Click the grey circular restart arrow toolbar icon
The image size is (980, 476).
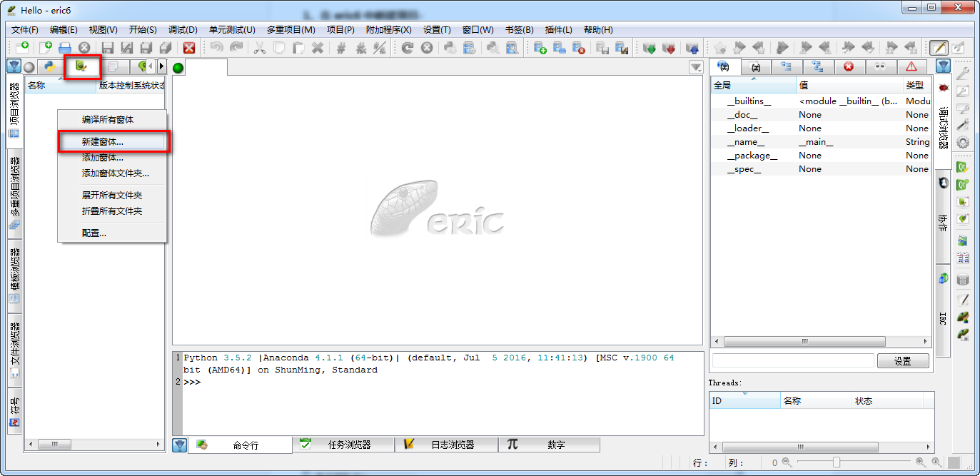(408, 48)
